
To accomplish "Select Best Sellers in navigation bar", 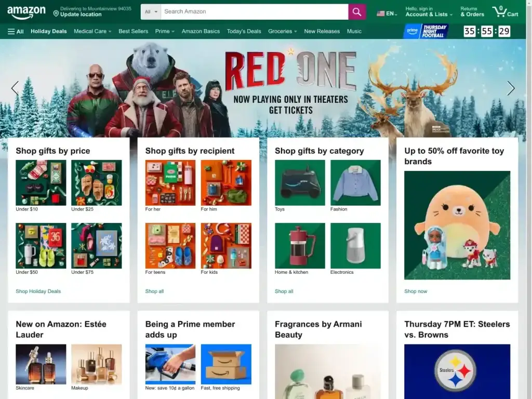I will [x=133, y=31].
